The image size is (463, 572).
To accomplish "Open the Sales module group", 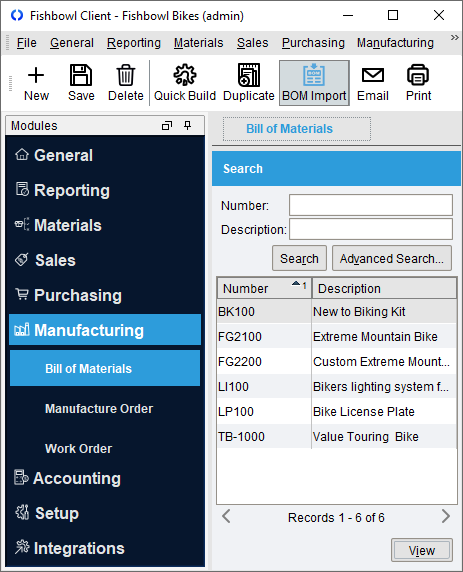I will pyautogui.click(x=105, y=260).
